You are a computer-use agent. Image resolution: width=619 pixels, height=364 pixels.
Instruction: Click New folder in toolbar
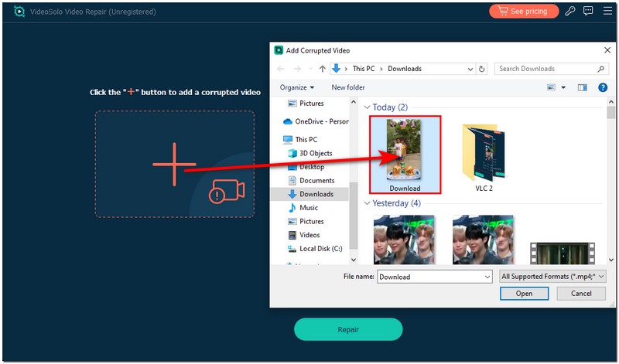pos(348,88)
